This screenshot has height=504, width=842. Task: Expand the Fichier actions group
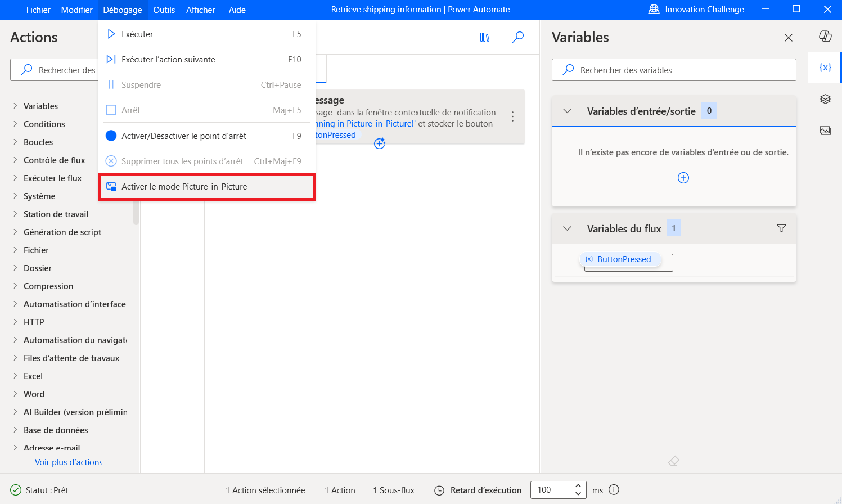coord(16,250)
